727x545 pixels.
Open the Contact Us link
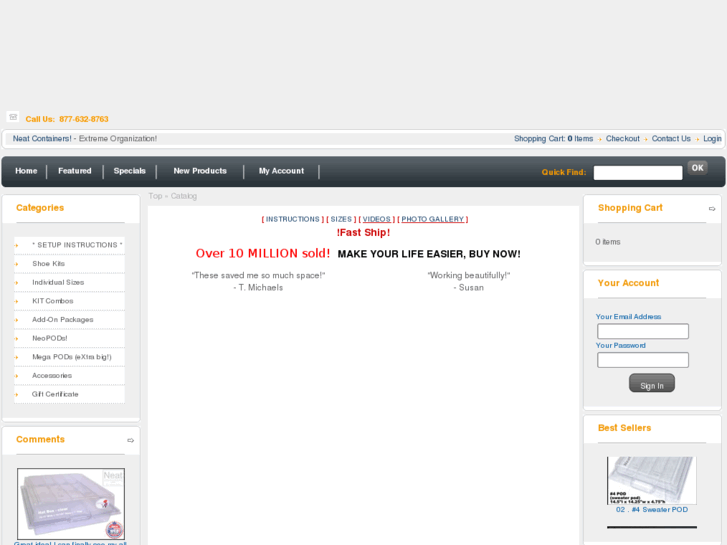click(x=671, y=139)
